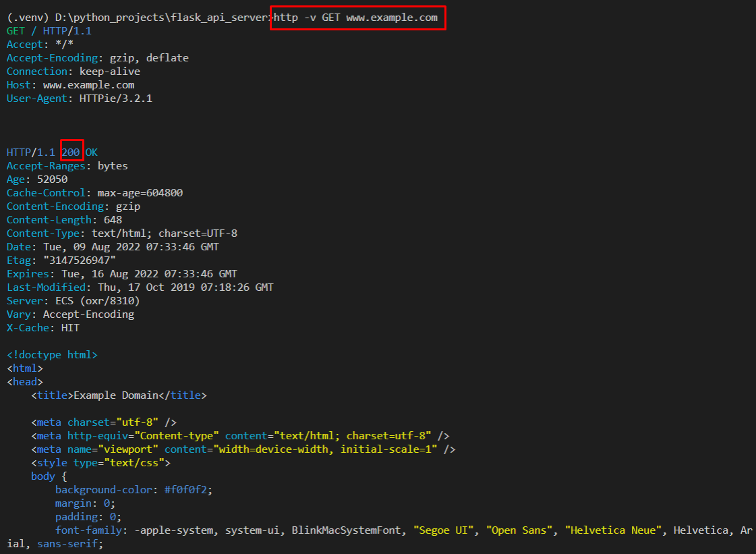Click the 'Accept-Ranges: bytes' header

(67, 166)
